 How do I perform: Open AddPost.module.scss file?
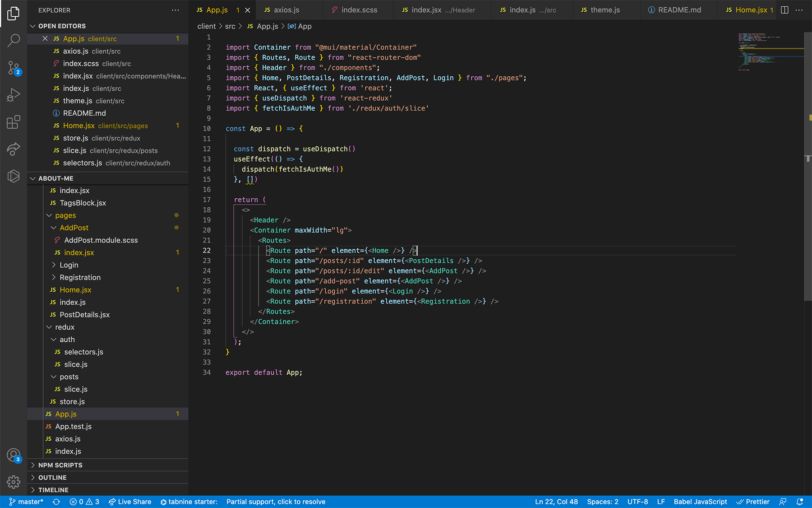(107, 240)
